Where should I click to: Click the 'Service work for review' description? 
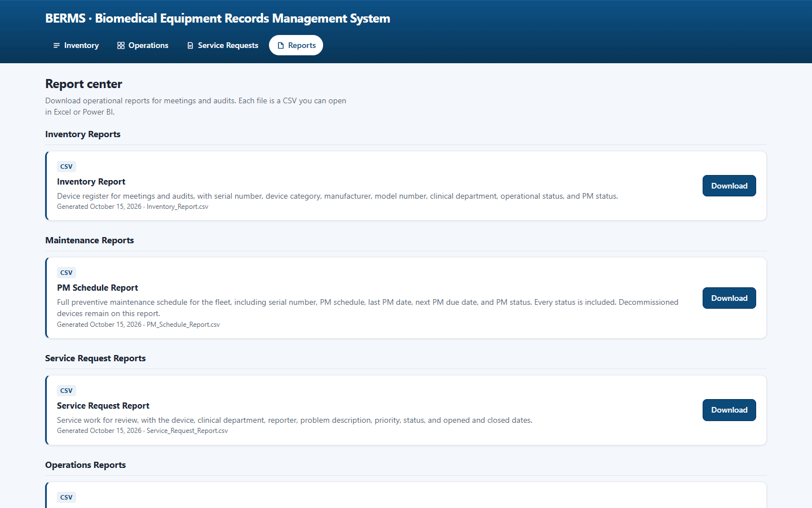point(294,421)
